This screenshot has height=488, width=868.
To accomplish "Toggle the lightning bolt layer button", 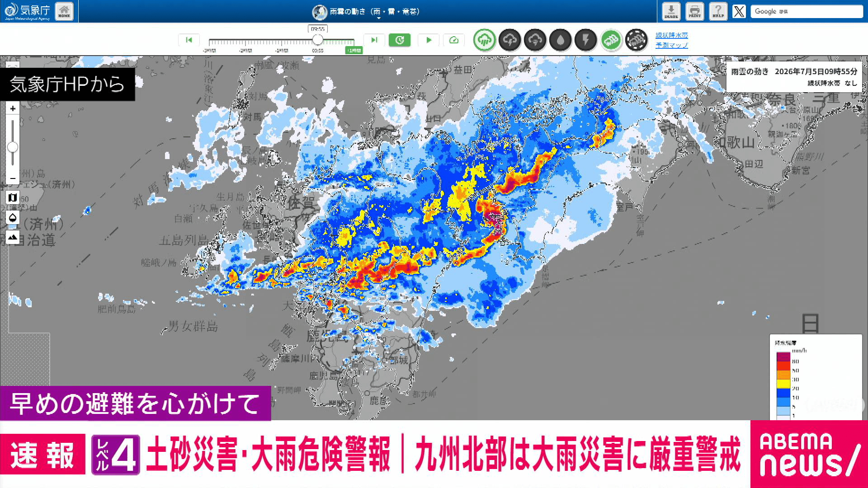I will (x=586, y=40).
